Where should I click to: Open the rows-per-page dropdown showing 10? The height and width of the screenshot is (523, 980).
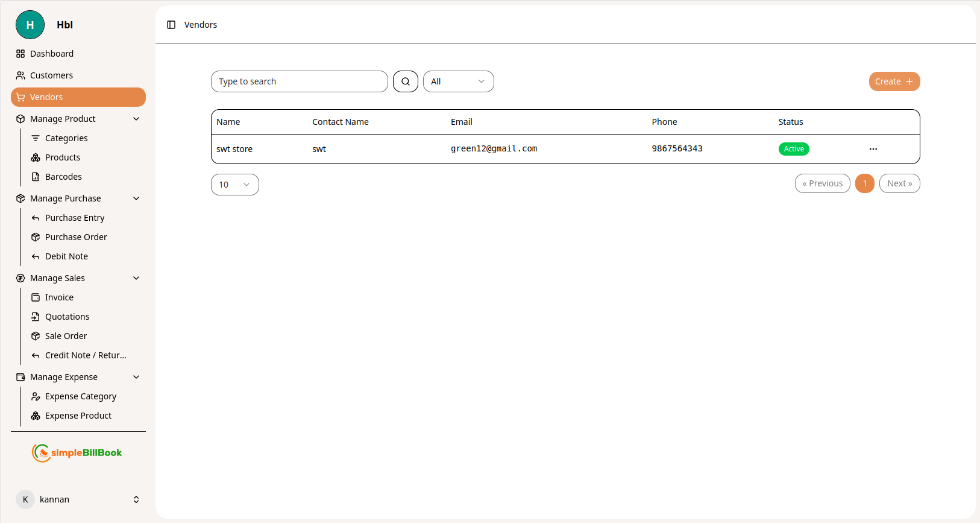point(234,185)
